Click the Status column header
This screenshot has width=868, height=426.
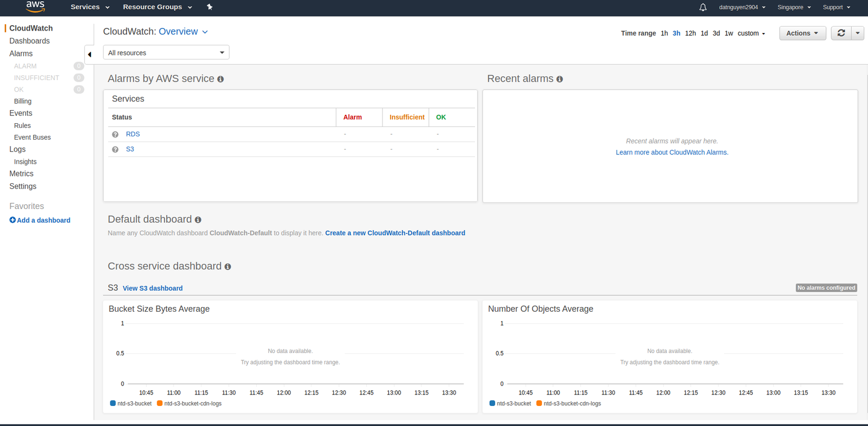pyautogui.click(x=122, y=117)
